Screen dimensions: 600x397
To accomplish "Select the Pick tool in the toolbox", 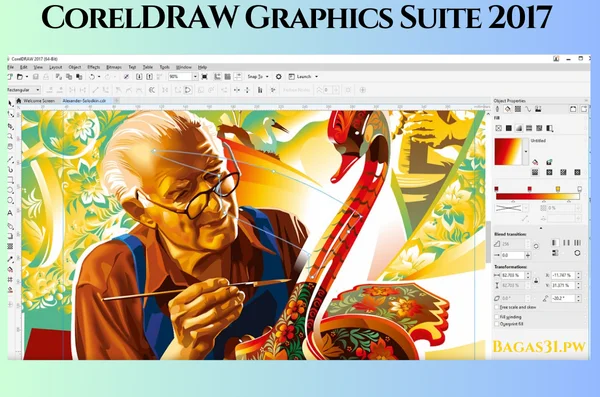I will [11, 103].
